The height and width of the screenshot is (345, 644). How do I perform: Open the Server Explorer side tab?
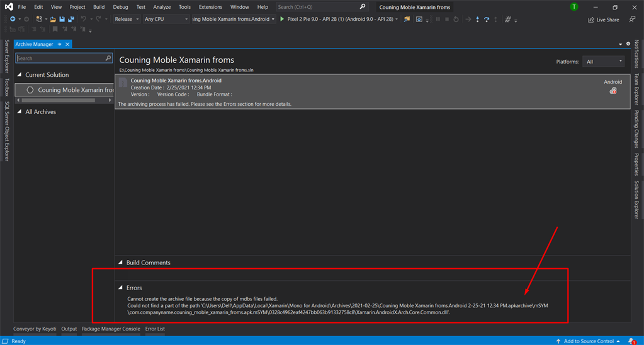click(6, 56)
